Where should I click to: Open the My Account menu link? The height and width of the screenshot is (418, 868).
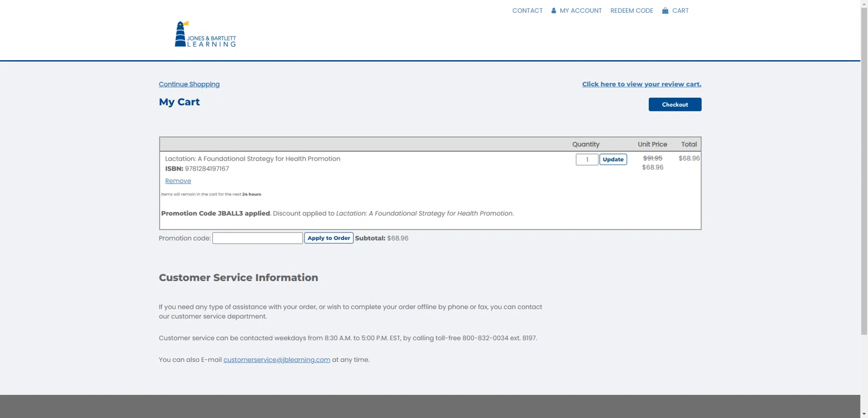580,10
